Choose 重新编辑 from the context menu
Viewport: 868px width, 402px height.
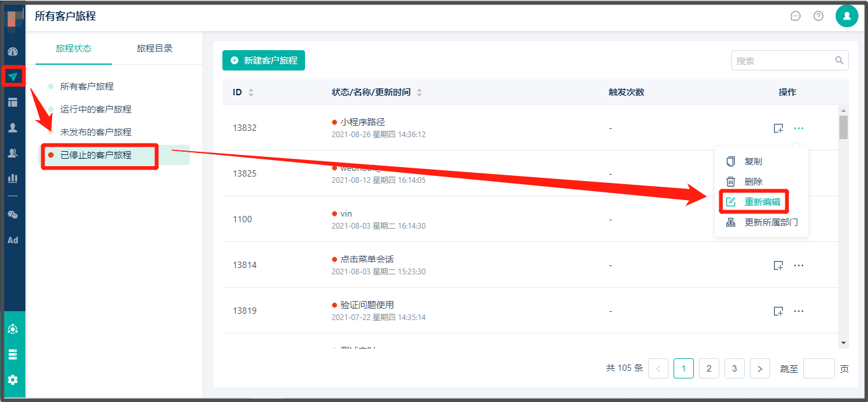point(761,202)
